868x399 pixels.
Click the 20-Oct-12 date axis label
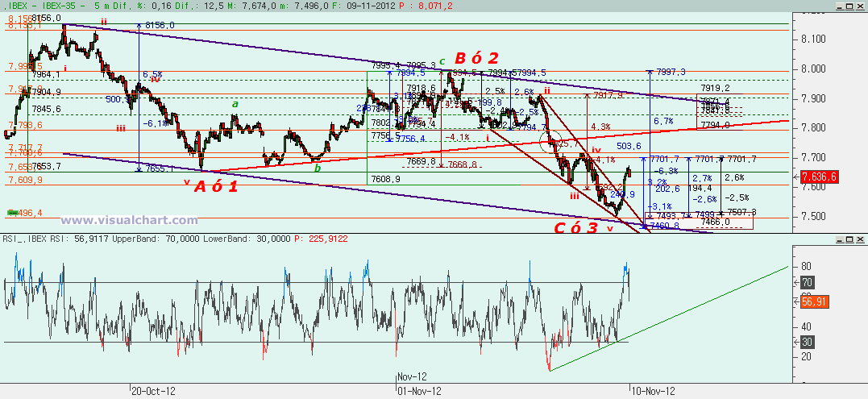point(153,391)
